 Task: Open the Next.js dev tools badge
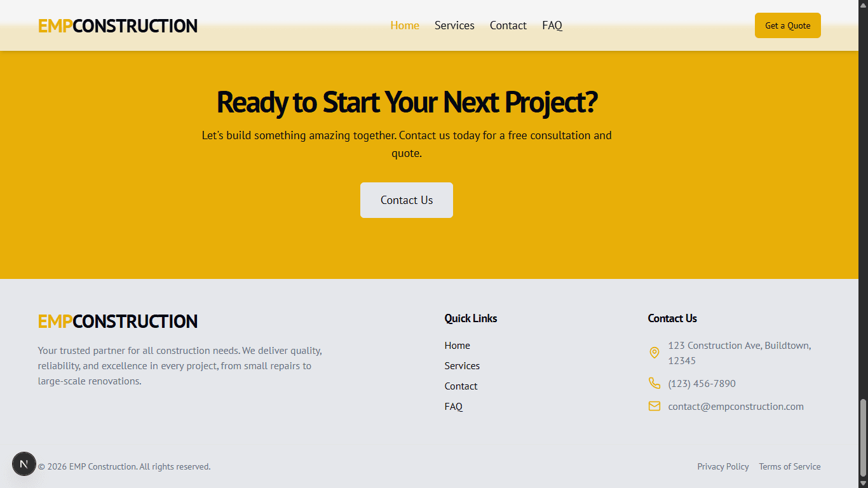tap(24, 464)
